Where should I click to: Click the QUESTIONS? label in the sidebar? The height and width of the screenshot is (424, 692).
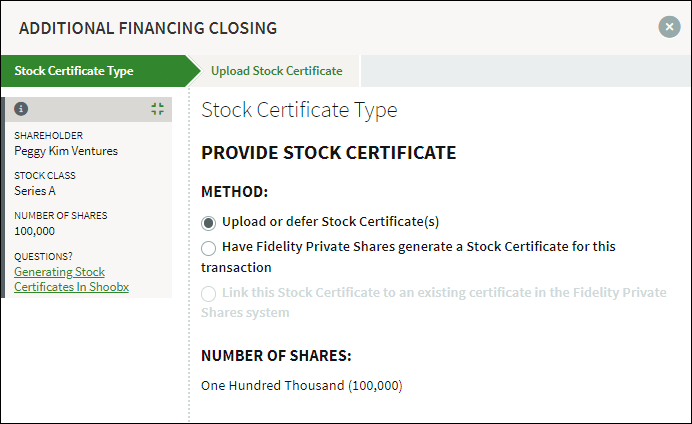click(x=43, y=256)
